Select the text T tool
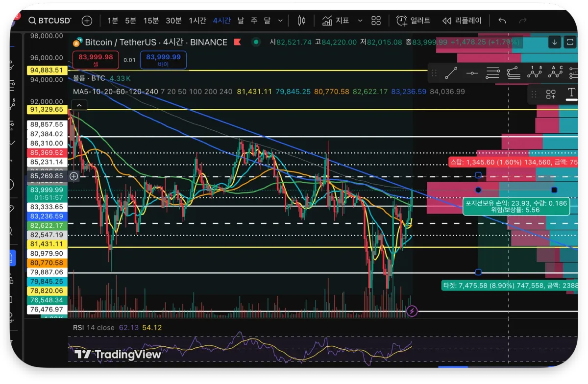The height and width of the screenshot is (384, 588). point(571,93)
